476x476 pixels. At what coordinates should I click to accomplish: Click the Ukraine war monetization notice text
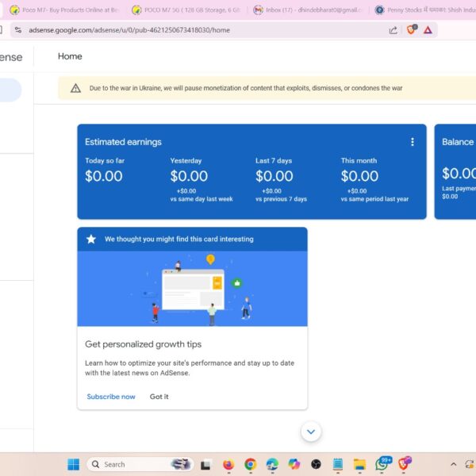tap(246, 88)
